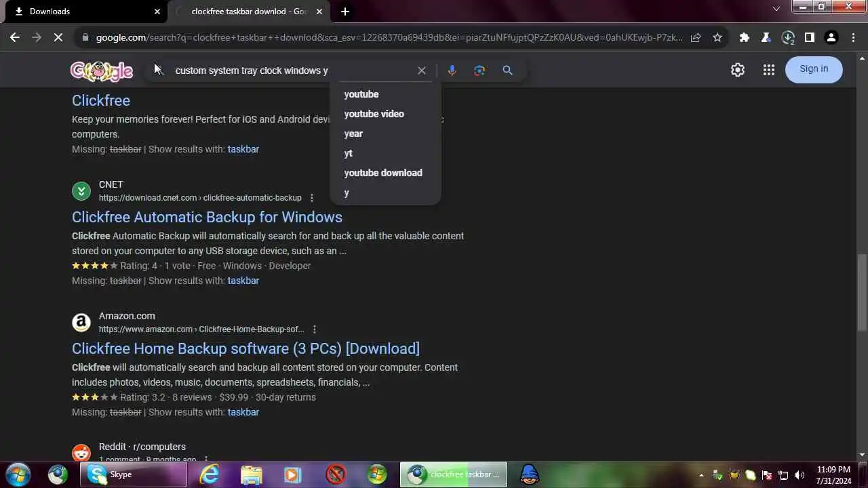Viewport: 868px width, 488px height.
Task: Open Google quick settings gear
Action: click(x=738, y=70)
